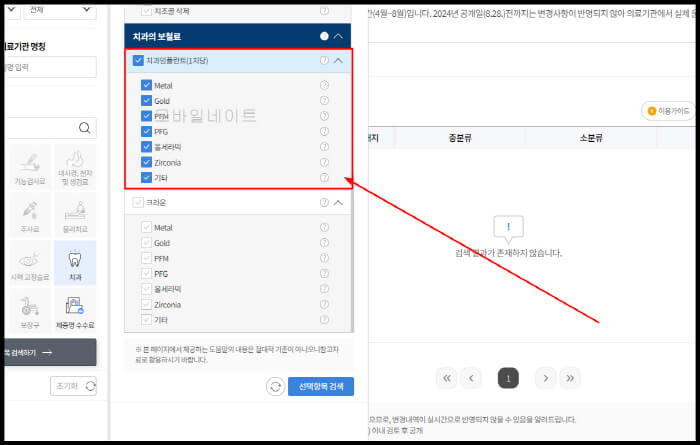700x445 pixels.
Task: Select the 기능검사료 category icon
Action: point(29,169)
